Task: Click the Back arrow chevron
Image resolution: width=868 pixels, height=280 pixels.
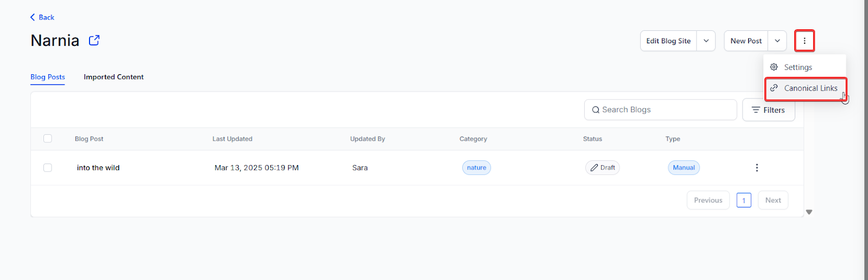Action: (33, 17)
